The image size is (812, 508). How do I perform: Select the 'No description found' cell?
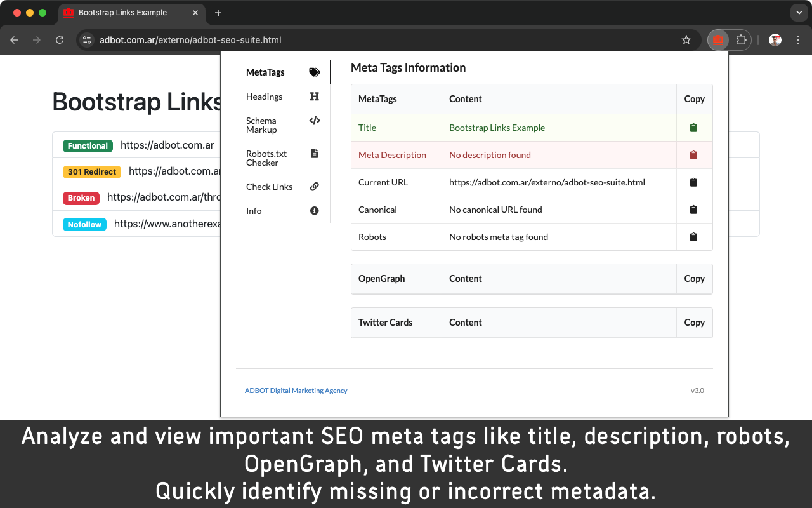click(x=559, y=155)
